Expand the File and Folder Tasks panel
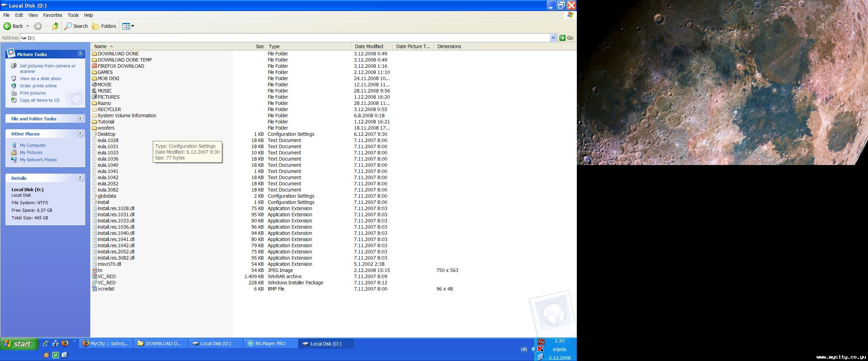Screen dimensions: 868x361 [x=80, y=118]
